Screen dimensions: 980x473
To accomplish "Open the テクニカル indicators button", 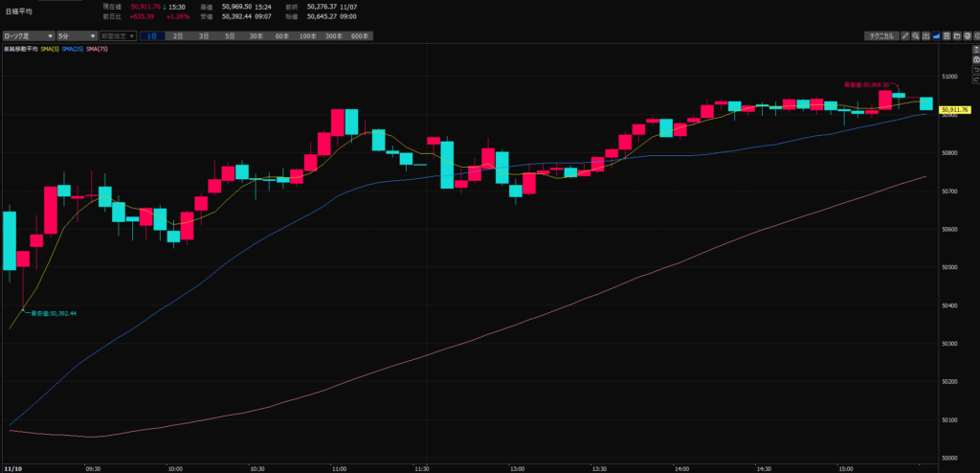I will tap(881, 36).
